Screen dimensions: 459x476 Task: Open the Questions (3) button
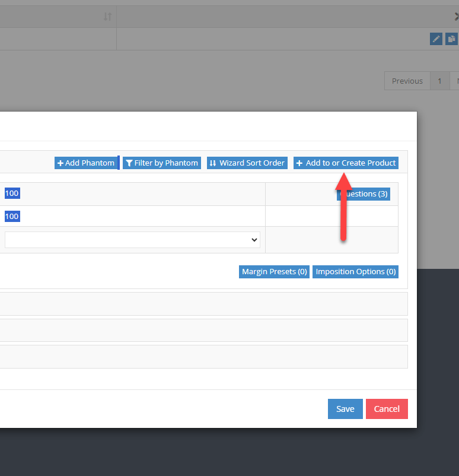point(364,194)
